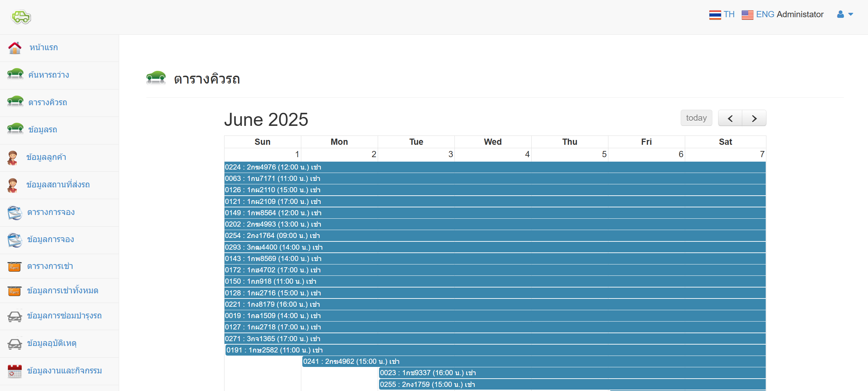Click the car icon beside ค้นหารถว่าง
This screenshot has width=868, height=391.
coord(15,74)
